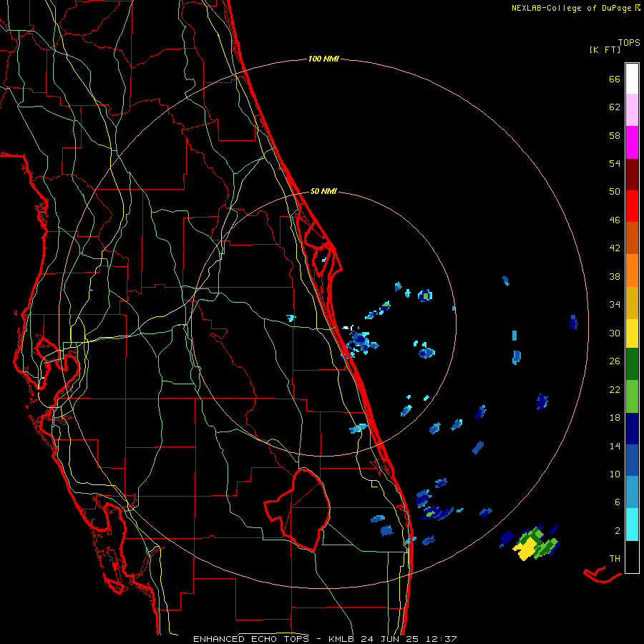Viewport: 644px width, 644px height.
Task: Choose the light green legend swatch
Action: [x=632, y=396]
